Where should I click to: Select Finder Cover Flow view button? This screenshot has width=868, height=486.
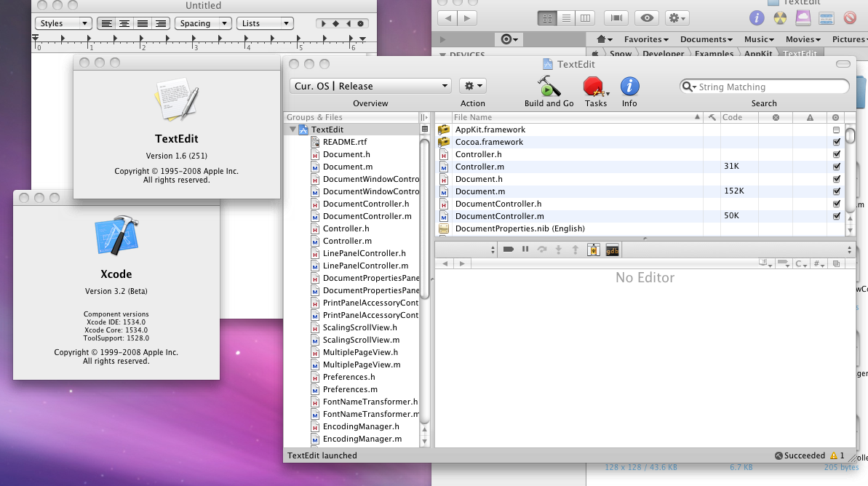(616, 18)
